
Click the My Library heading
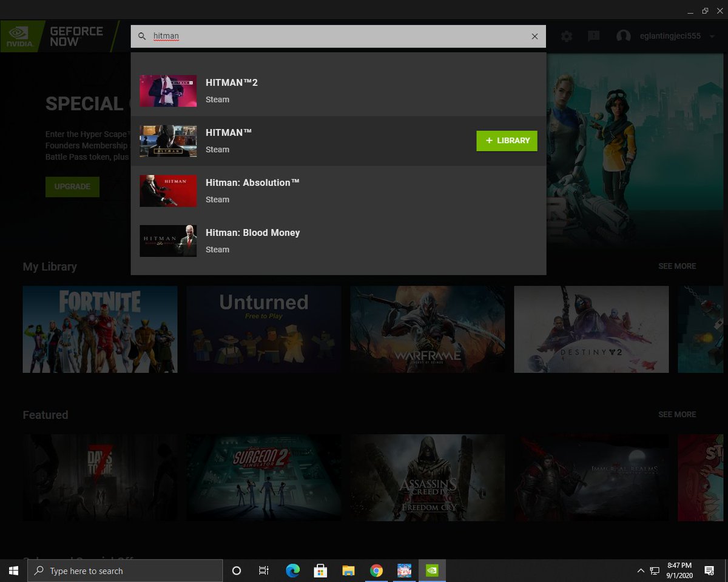tap(50, 267)
